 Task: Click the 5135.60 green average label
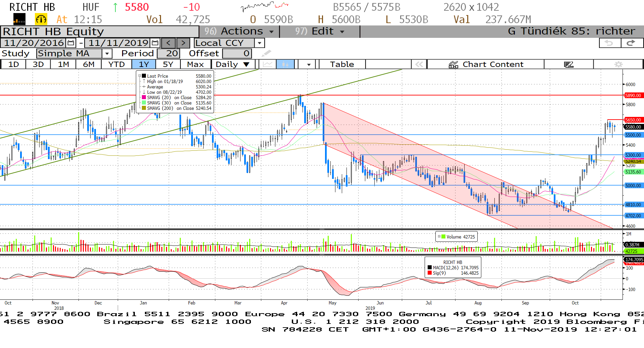[x=633, y=172]
